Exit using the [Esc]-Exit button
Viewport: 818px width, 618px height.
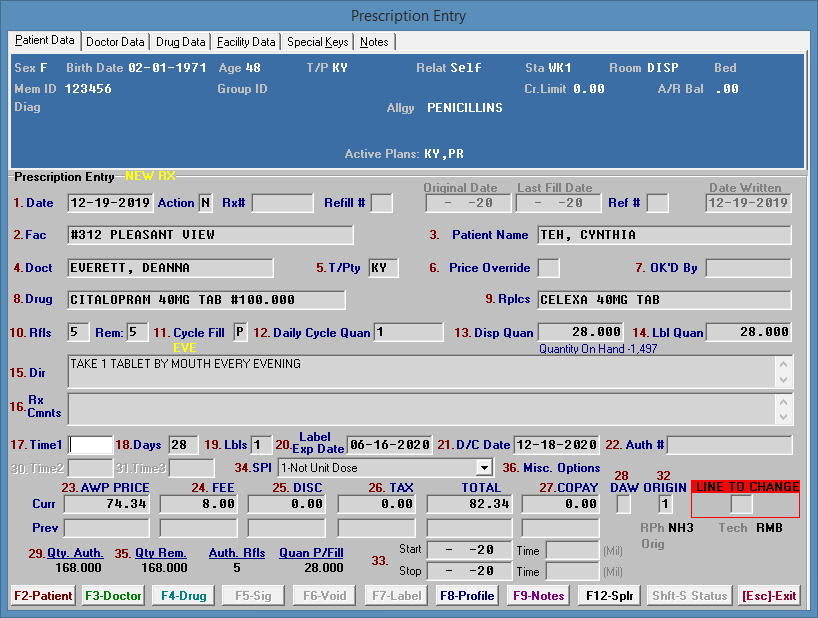pyautogui.click(x=769, y=596)
